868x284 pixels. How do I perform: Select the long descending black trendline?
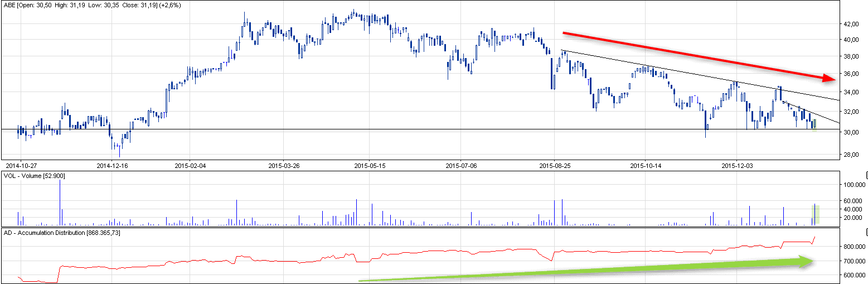tap(697, 74)
